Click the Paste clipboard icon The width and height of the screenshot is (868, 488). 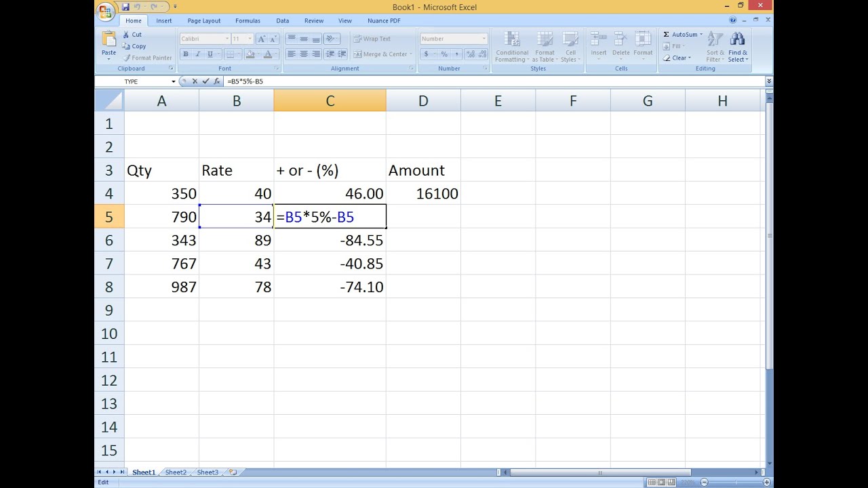(x=108, y=39)
